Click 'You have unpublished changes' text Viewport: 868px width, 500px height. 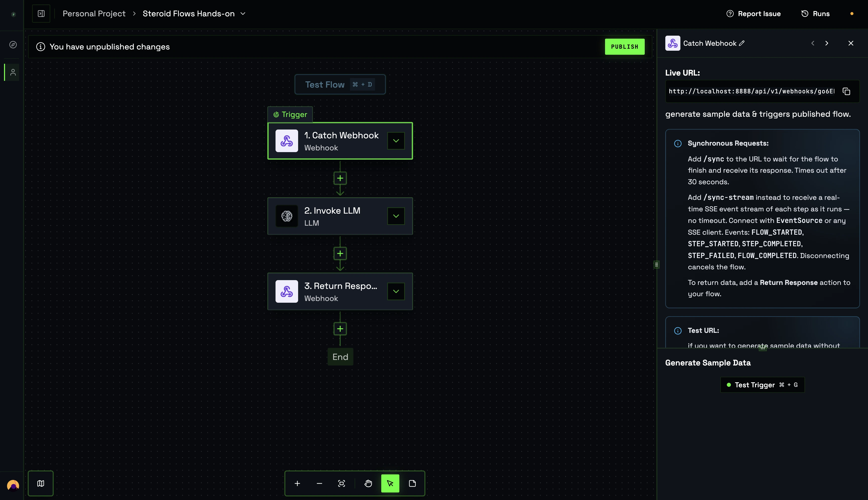(x=110, y=47)
